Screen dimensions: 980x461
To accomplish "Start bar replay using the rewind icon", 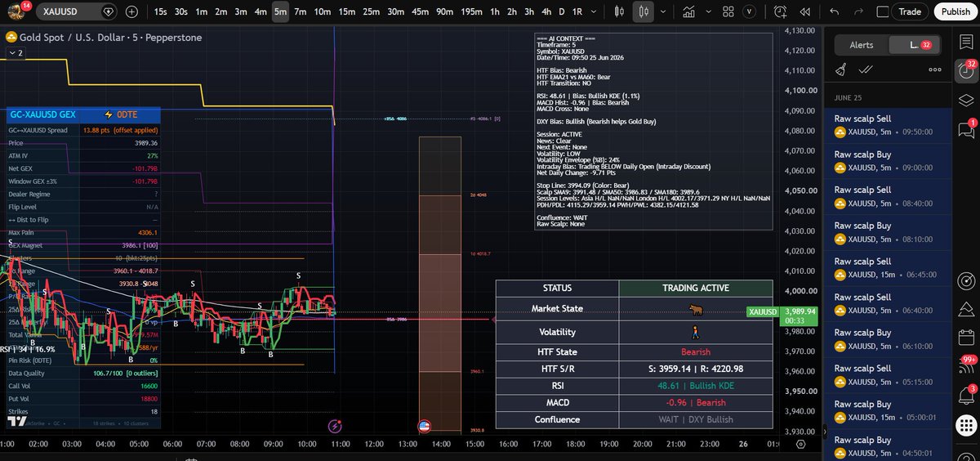I will (806, 12).
